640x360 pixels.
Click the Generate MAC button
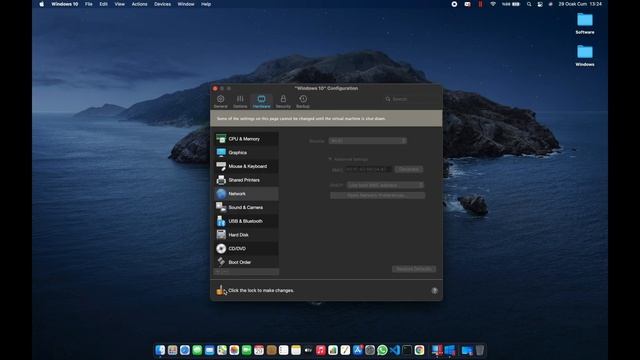pos(409,169)
